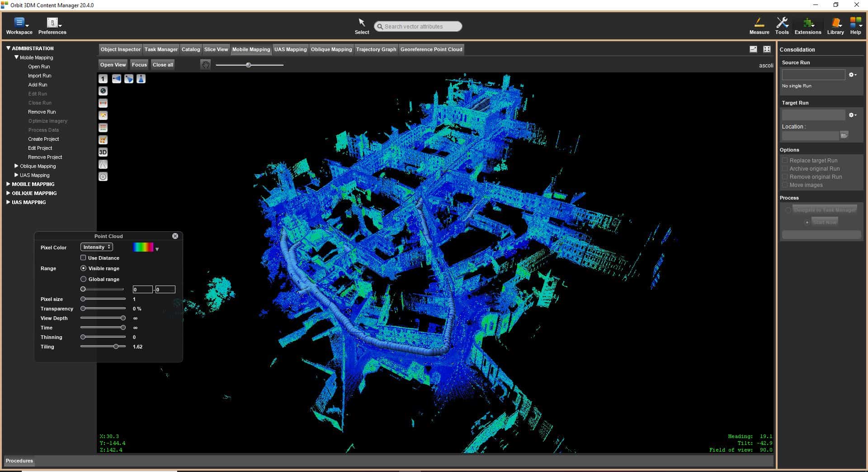
Task: Click the 3D view mode icon
Action: coord(103,152)
